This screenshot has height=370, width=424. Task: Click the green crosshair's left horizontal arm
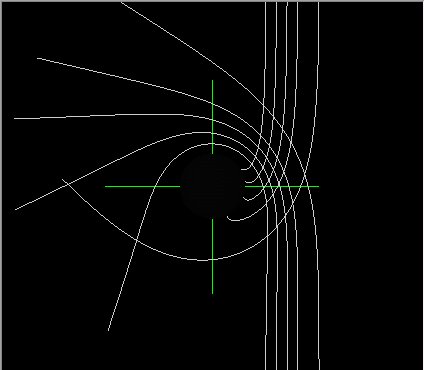point(142,186)
